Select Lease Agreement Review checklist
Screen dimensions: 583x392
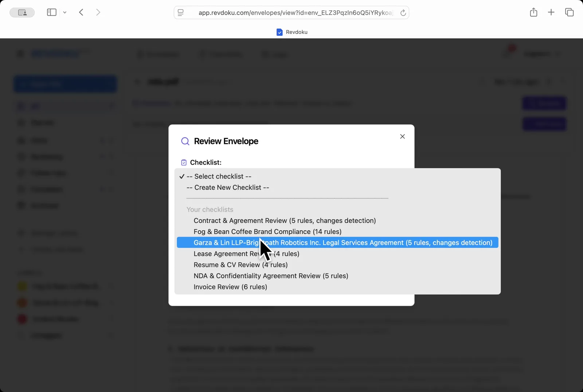pos(246,254)
